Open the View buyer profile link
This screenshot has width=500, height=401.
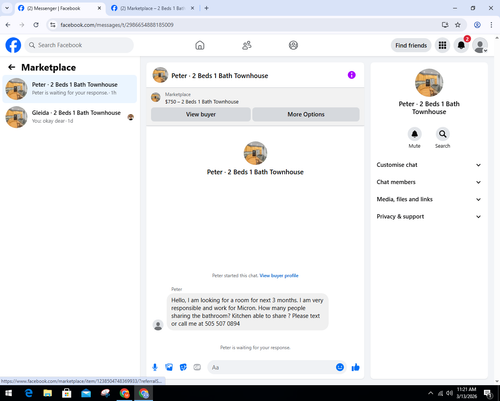coord(279,275)
